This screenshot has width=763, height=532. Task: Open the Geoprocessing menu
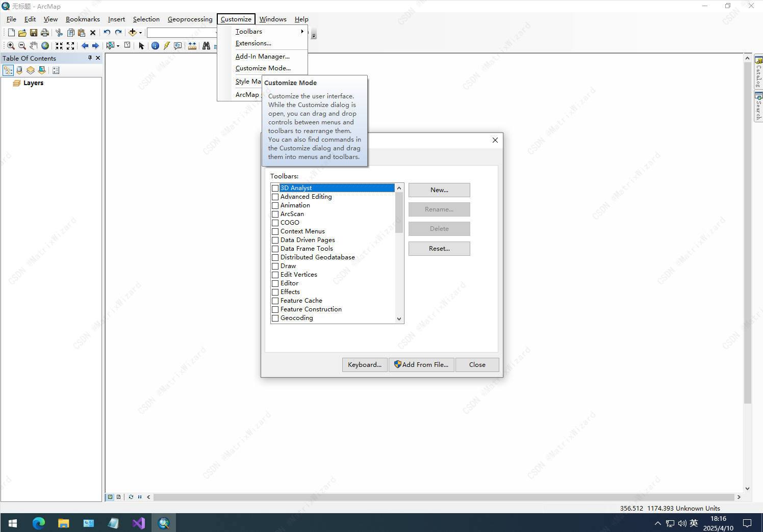pos(190,19)
